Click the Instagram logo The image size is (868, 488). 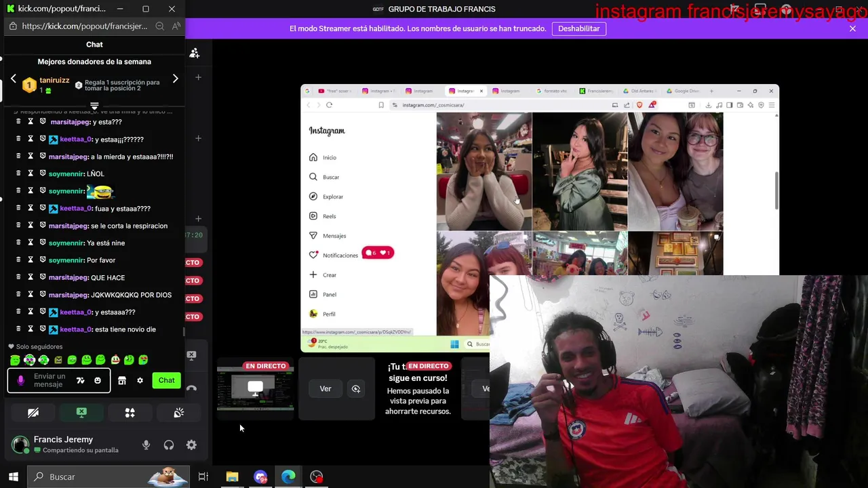click(x=327, y=131)
